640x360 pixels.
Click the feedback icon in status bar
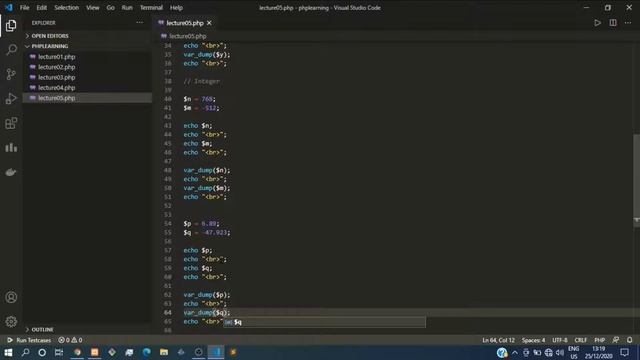point(616,340)
